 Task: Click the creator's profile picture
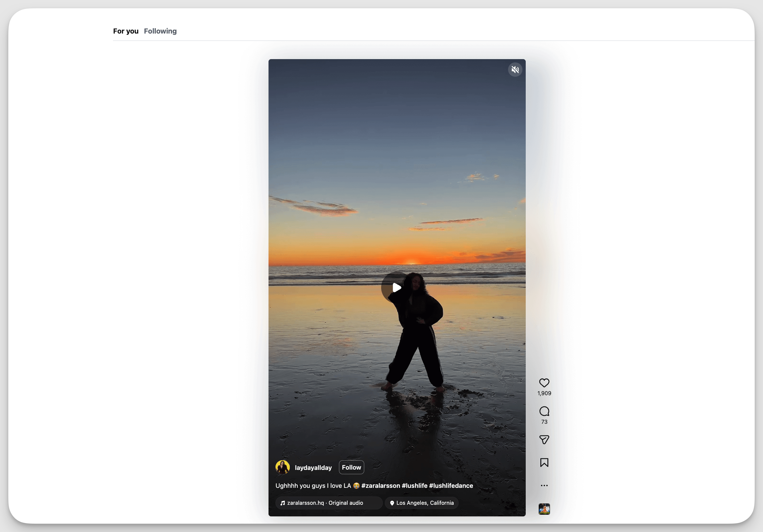point(282,467)
